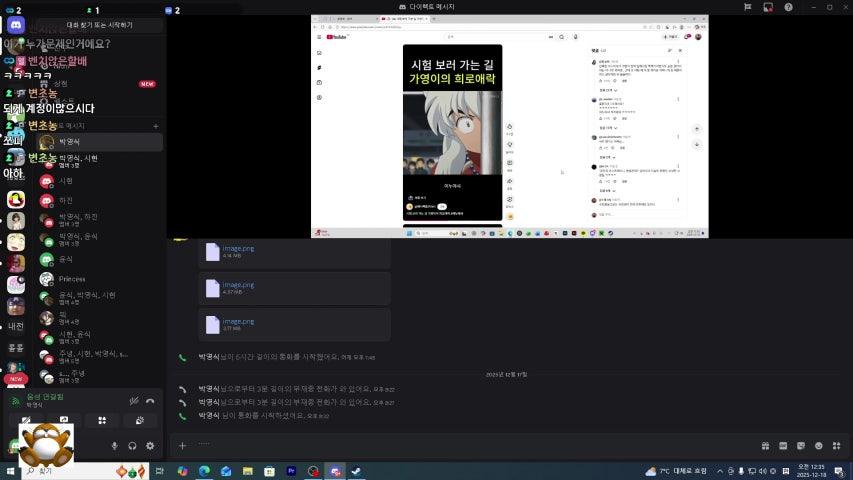Open the Princess direct message
The width and height of the screenshot is (853, 480).
[100, 279]
